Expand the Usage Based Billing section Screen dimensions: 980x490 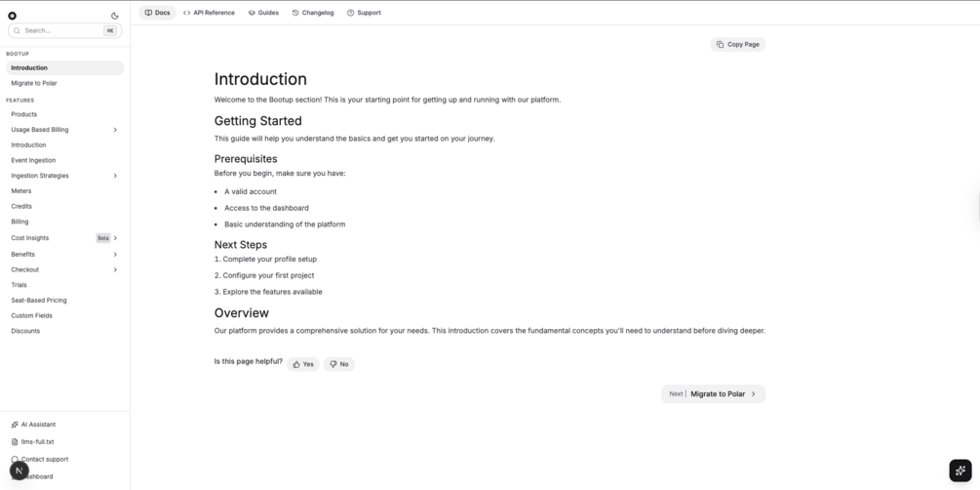[115, 130]
